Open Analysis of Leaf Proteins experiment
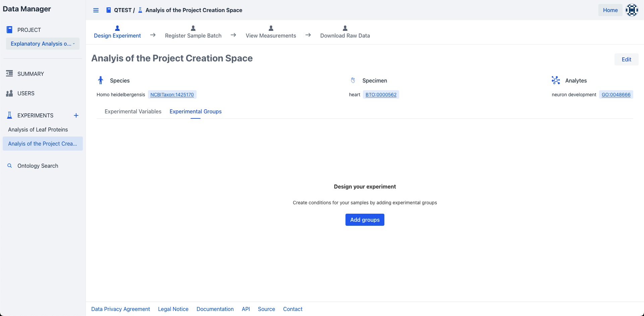This screenshot has width=644, height=316. pos(38,129)
